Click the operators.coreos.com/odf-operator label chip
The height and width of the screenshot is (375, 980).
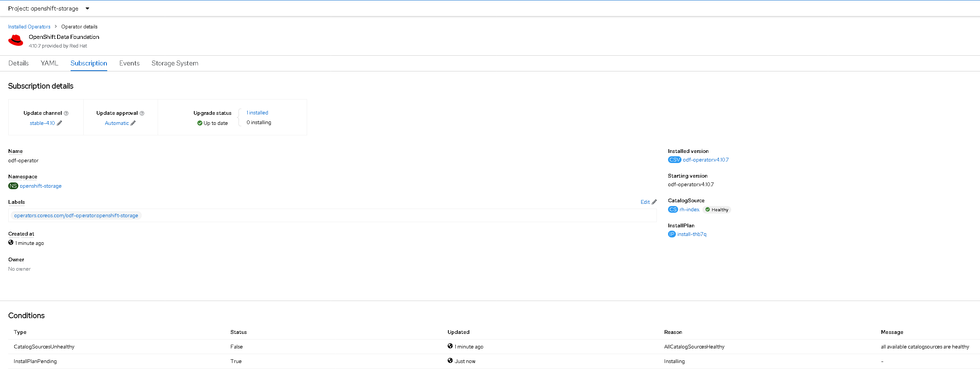point(76,215)
